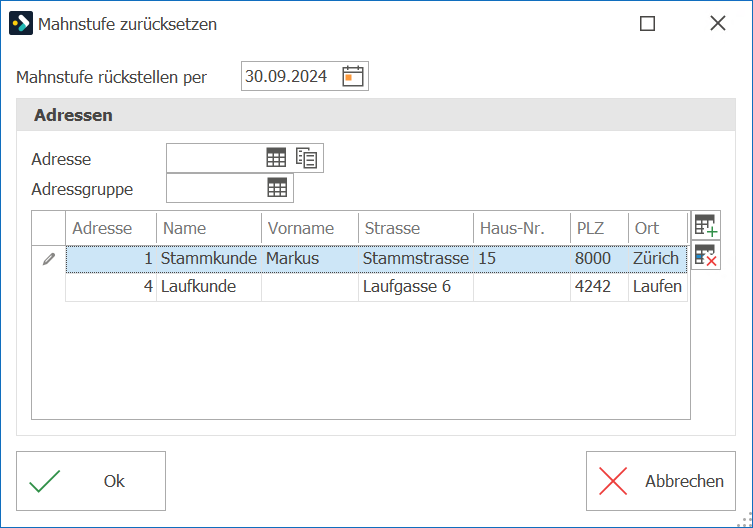Sort by the Vorname column header
Image resolution: width=753 pixels, height=528 pixels.
point(310,228)
